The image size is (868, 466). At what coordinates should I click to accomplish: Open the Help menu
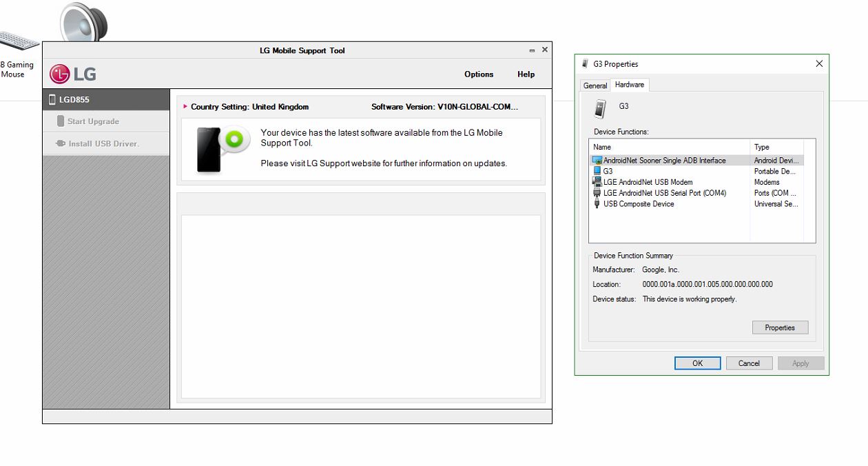click(x=526, y=74)
